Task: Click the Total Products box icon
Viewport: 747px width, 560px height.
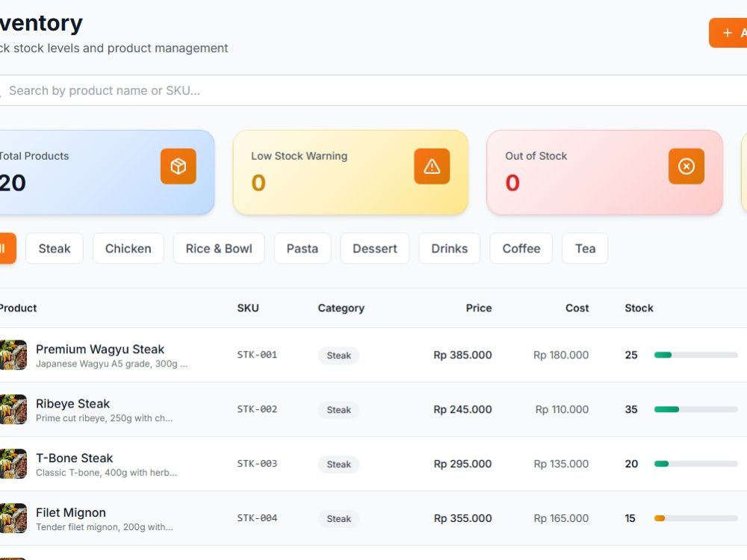Action: pos(179,167)
